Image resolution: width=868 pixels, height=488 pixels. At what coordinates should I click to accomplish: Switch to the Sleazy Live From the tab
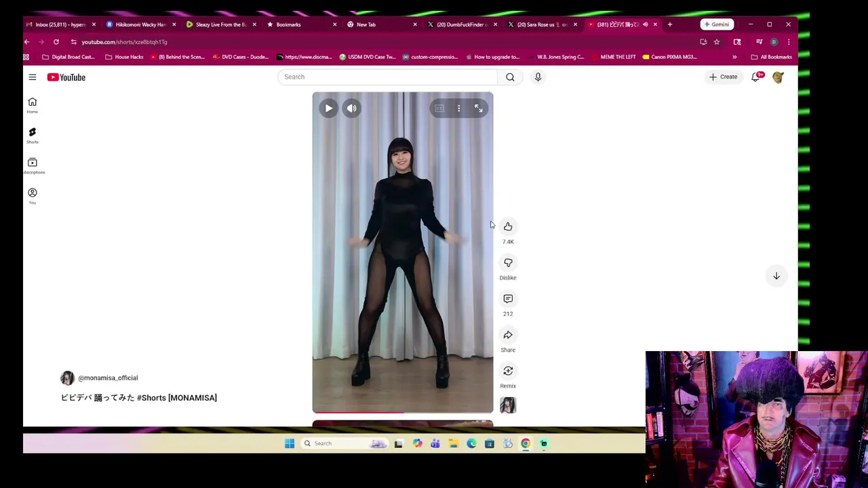click(221, 24)
